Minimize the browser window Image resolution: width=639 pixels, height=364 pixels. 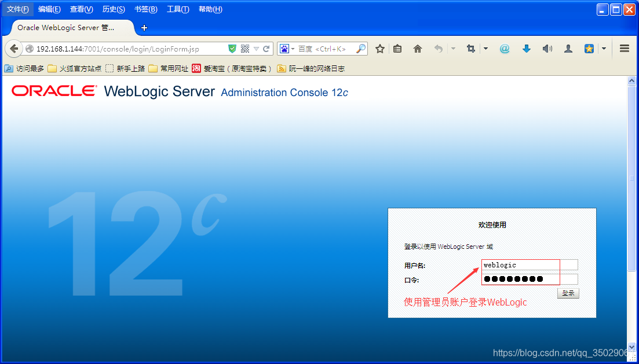click(x=603, y=9)
